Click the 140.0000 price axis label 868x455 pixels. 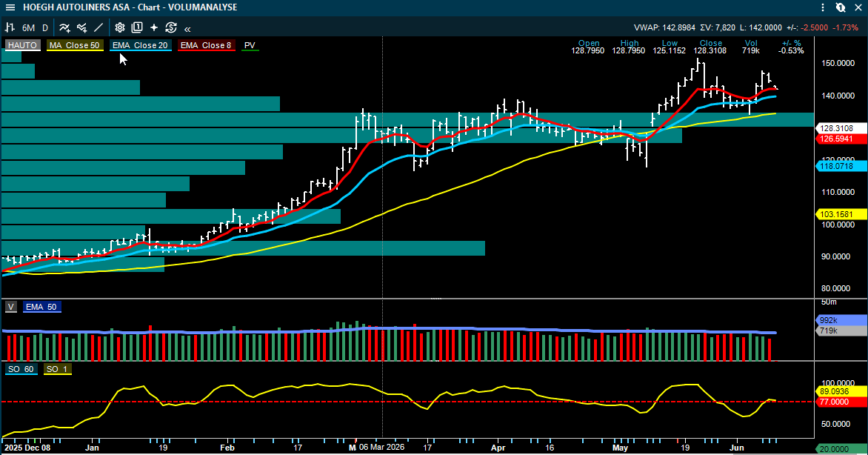point(838,96)
